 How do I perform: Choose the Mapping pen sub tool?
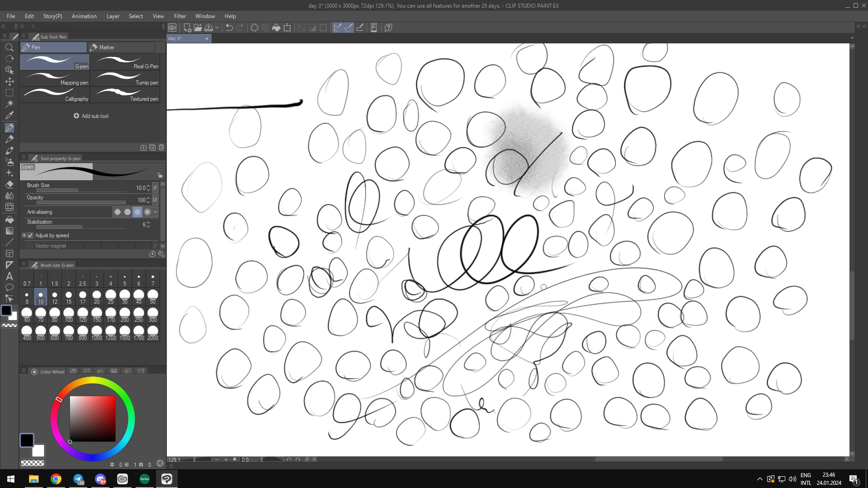(x=55, y=79)
